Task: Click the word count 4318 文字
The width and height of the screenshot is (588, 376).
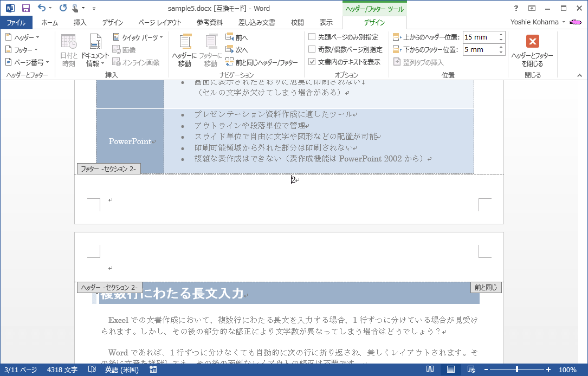Action: point(62,369)
